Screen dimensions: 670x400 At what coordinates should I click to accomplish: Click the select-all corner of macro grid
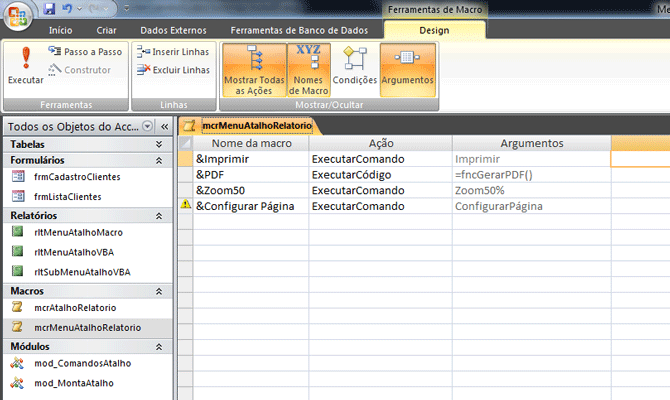coord(185,143)
